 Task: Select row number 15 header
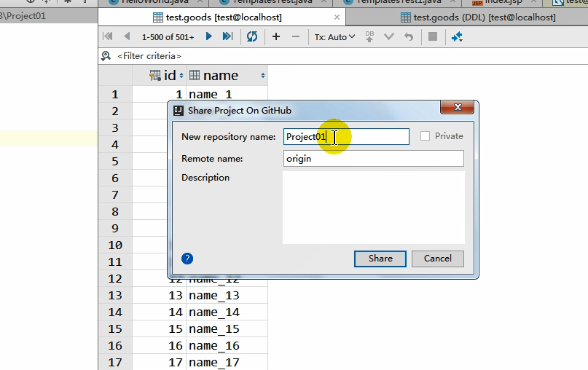pos(115,328)
